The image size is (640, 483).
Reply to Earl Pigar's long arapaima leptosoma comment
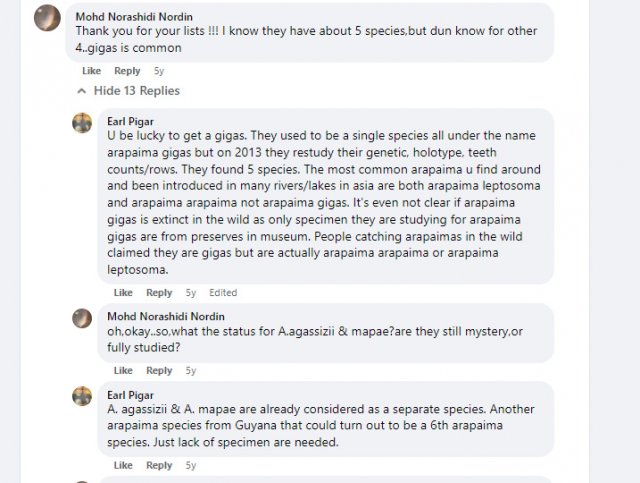coord(159,293)
